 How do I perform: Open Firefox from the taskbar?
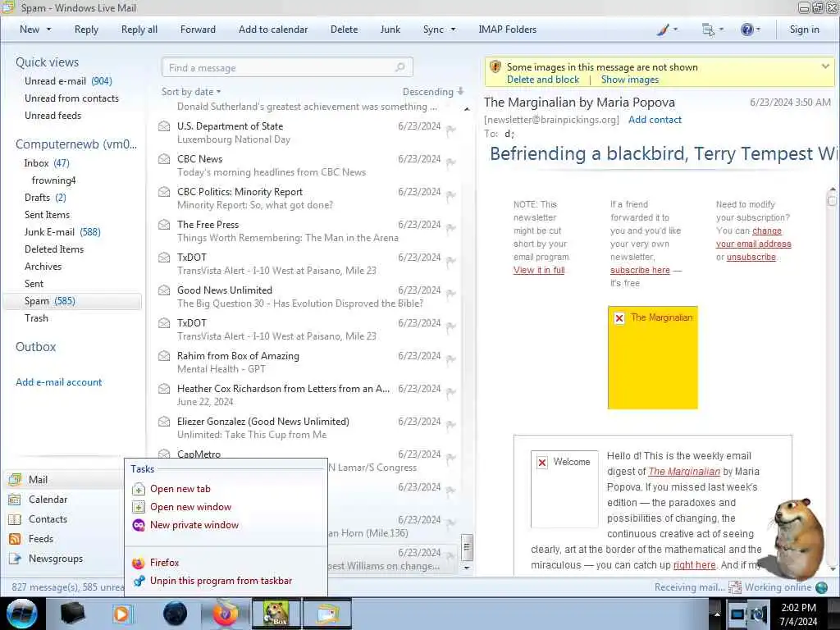(x=225, y=614)
